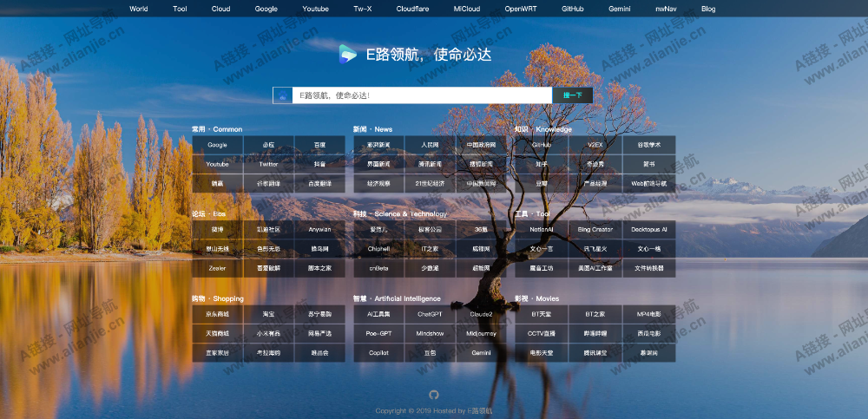Open the 小米有品 tile
The height and width of the screenshot is (419, 868).
point(268,334)
